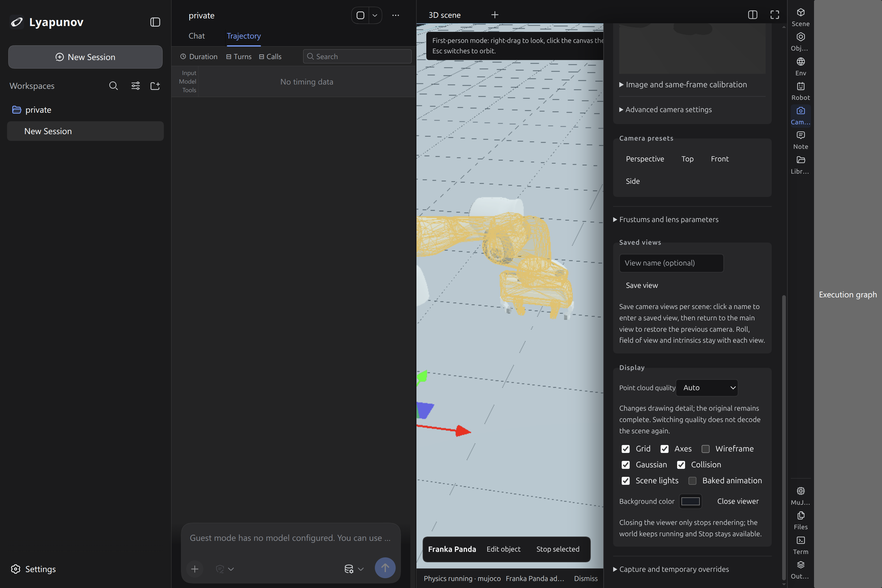
Task: Toggle the Collision checkbox
Action: [680, 465]
